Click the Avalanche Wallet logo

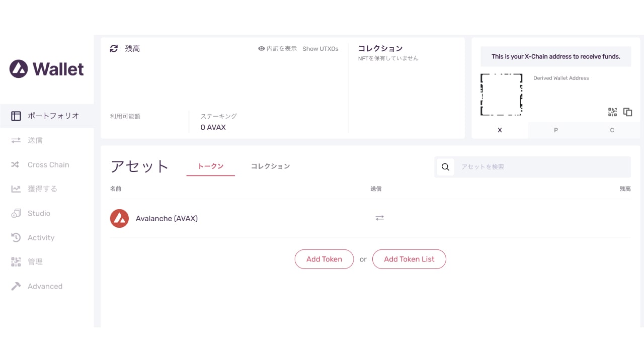(x=46, y=69)
